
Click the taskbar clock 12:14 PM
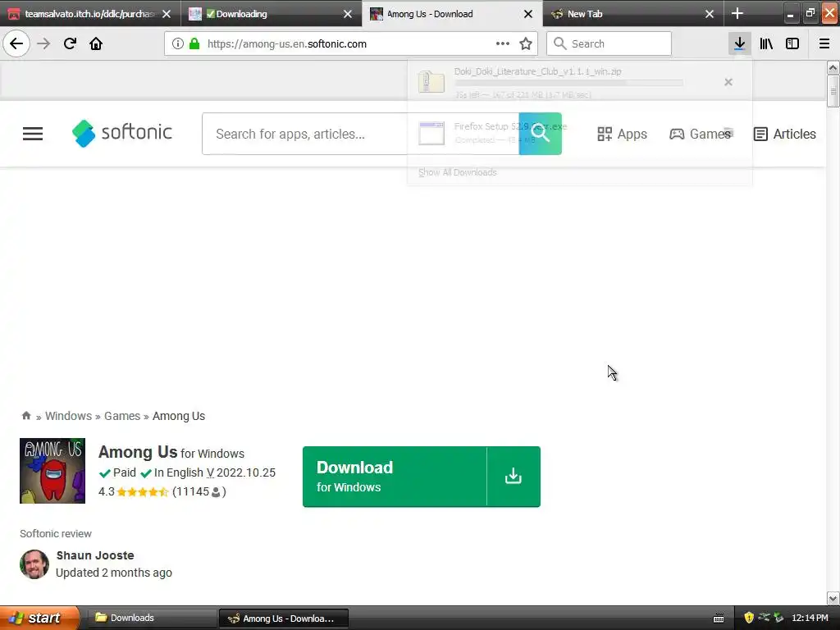(x=810, y=618)
